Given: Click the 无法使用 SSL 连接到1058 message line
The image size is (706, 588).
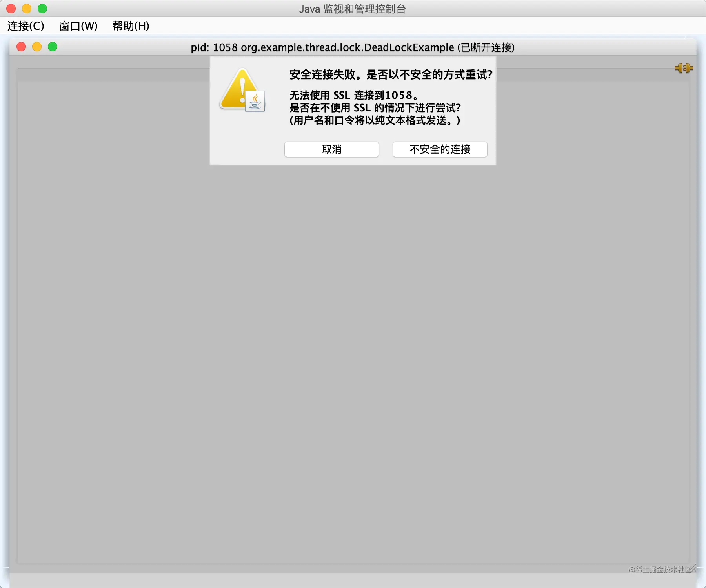Looking at the screenshot, I should (354, 95).
